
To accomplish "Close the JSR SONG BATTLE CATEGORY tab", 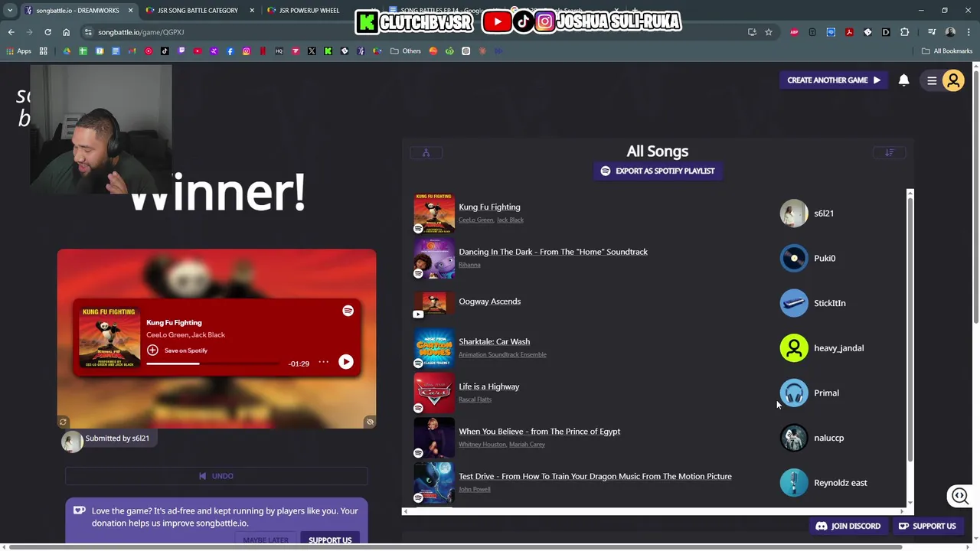I will tap(252, 11).
